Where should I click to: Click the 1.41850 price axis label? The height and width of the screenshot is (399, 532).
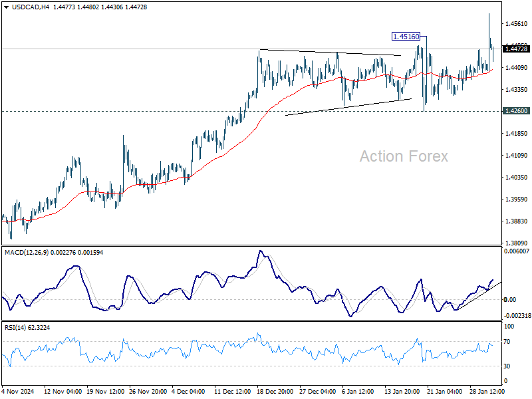517,134
